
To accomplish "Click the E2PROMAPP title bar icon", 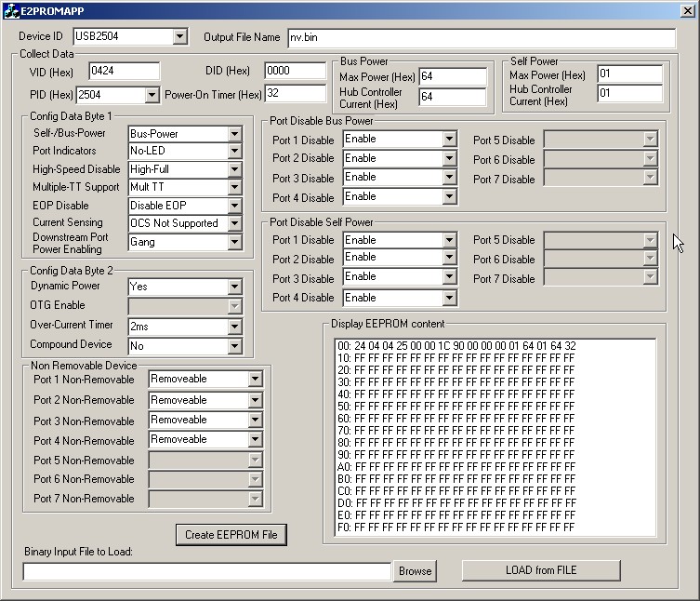I will coord(11,11).
